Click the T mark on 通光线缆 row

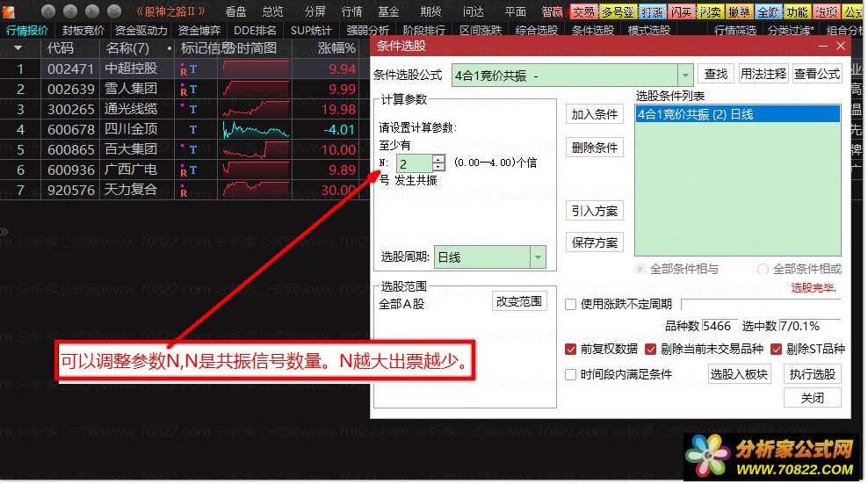coord(192,110)
